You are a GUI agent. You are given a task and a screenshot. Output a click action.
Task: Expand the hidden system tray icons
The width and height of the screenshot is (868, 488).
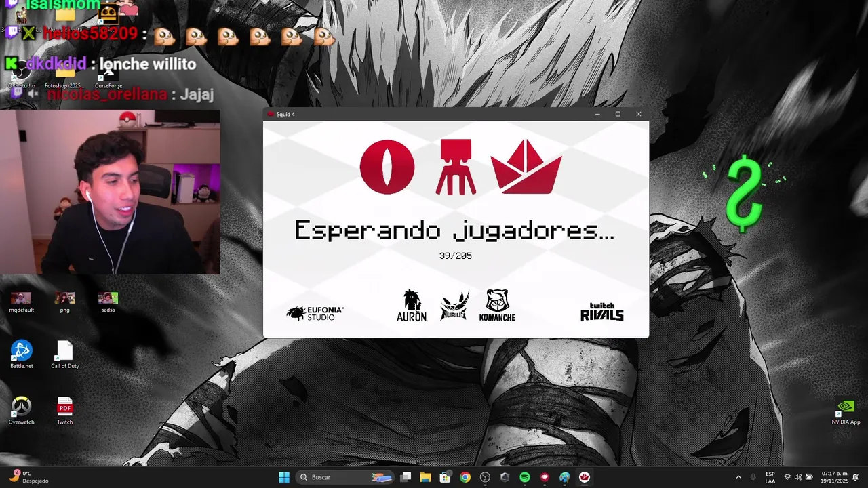[738, 477]
